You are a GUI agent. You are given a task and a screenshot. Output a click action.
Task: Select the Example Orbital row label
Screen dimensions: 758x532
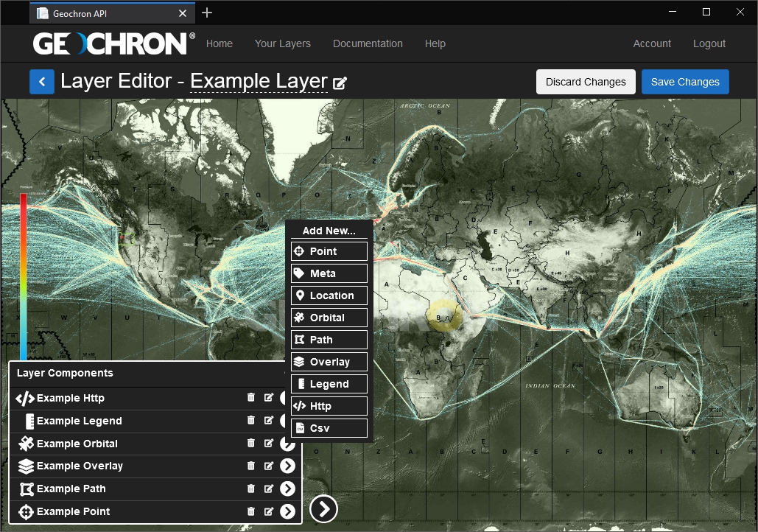tap(77, 444)
